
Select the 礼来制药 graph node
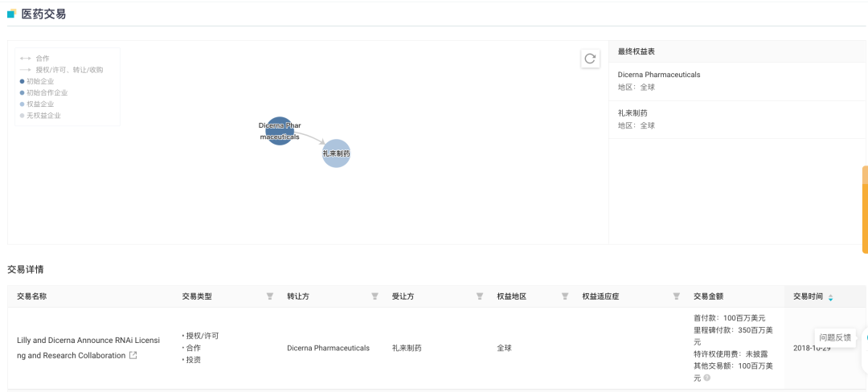[337, 153]
